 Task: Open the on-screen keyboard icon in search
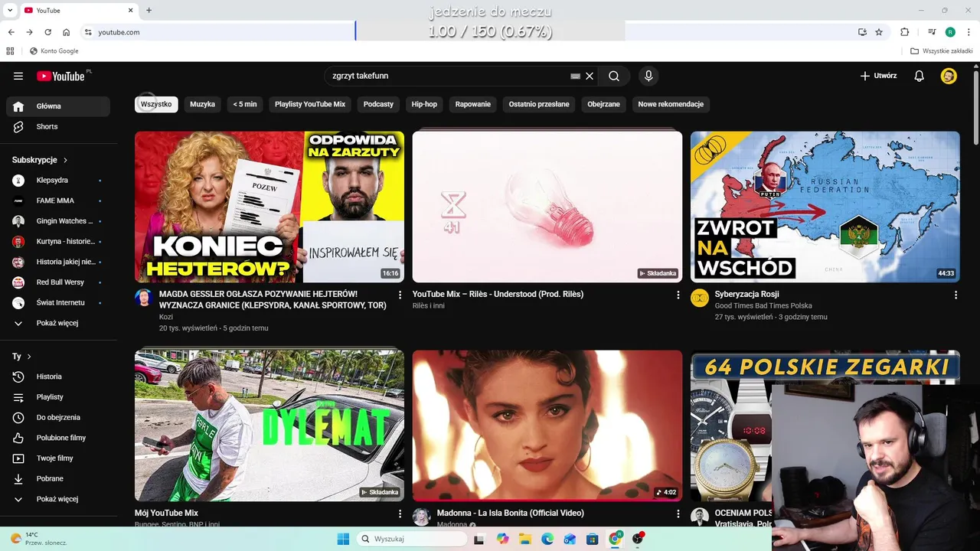click(x=575, y=76)
